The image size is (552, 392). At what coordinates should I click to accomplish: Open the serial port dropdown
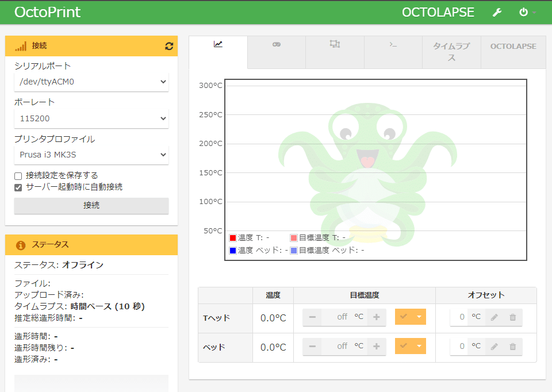pos(91,82)
